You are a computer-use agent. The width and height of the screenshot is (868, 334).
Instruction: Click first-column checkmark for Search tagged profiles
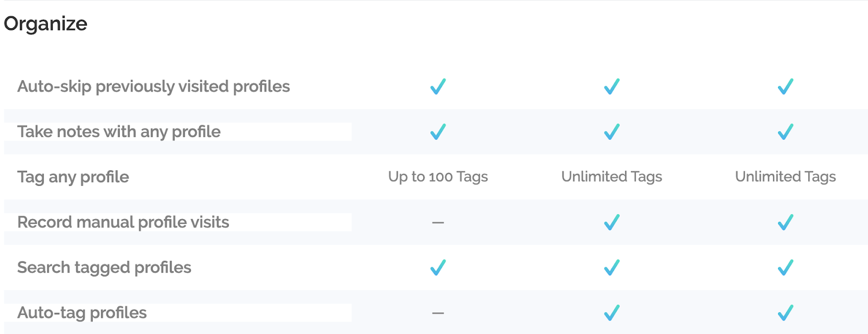[438, 267]
